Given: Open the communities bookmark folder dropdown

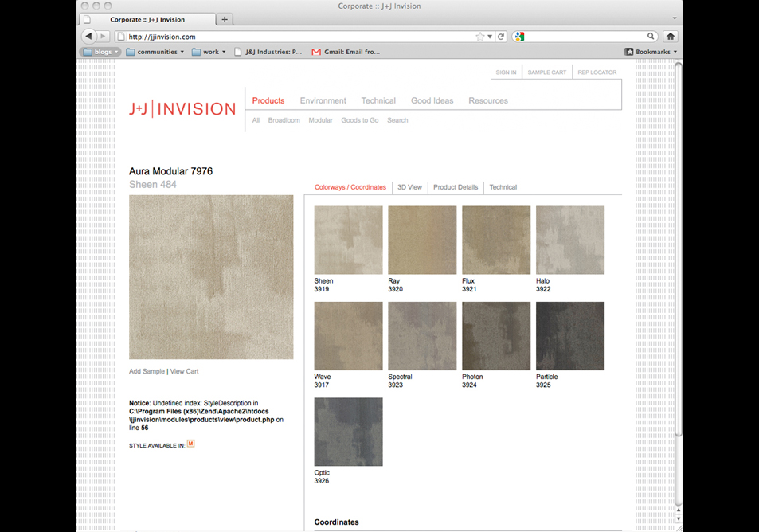Looking at the screenshot, I should 155,52.
